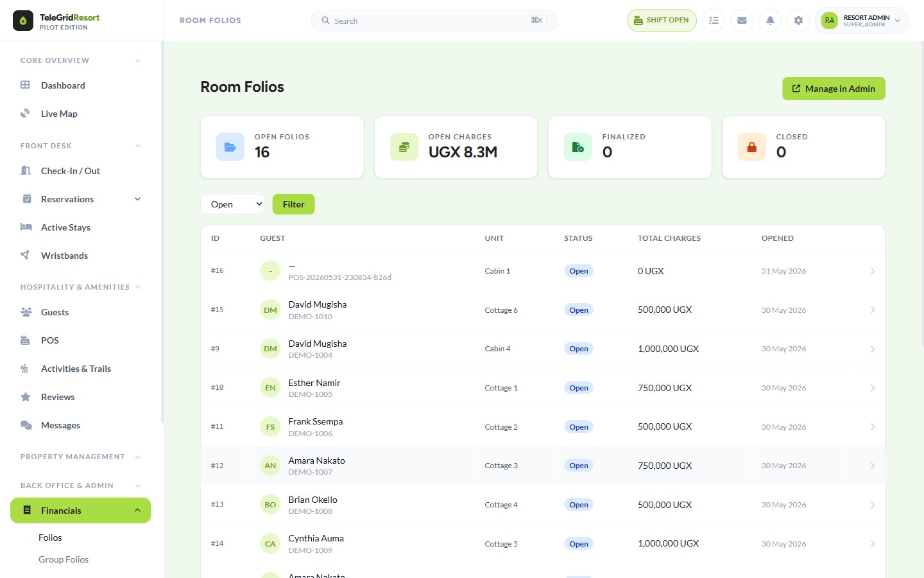The height and width of the screenshot is (578, 924).
Task: Click the Open Charges coins icon
Action: tap(404, 147)
